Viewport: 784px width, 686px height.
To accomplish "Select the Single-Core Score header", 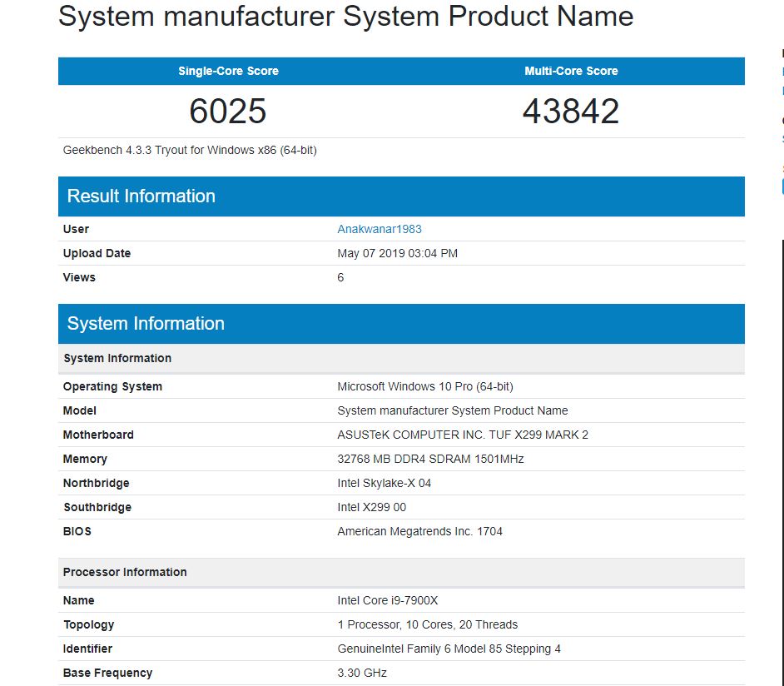I will pos(229,71).
